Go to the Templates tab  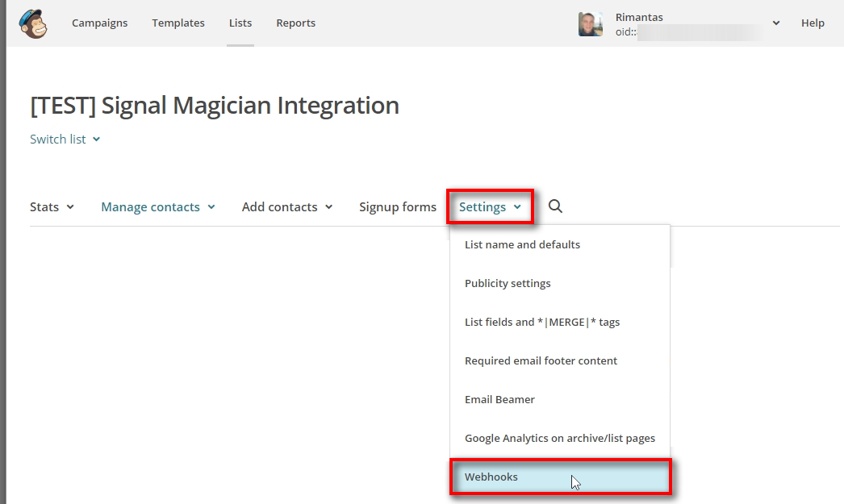[178, 23]
